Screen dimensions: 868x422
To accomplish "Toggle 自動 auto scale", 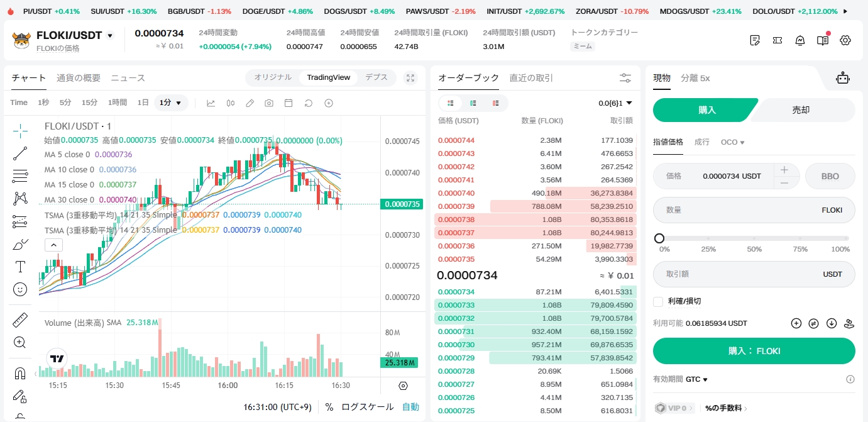I will point(410,407).
